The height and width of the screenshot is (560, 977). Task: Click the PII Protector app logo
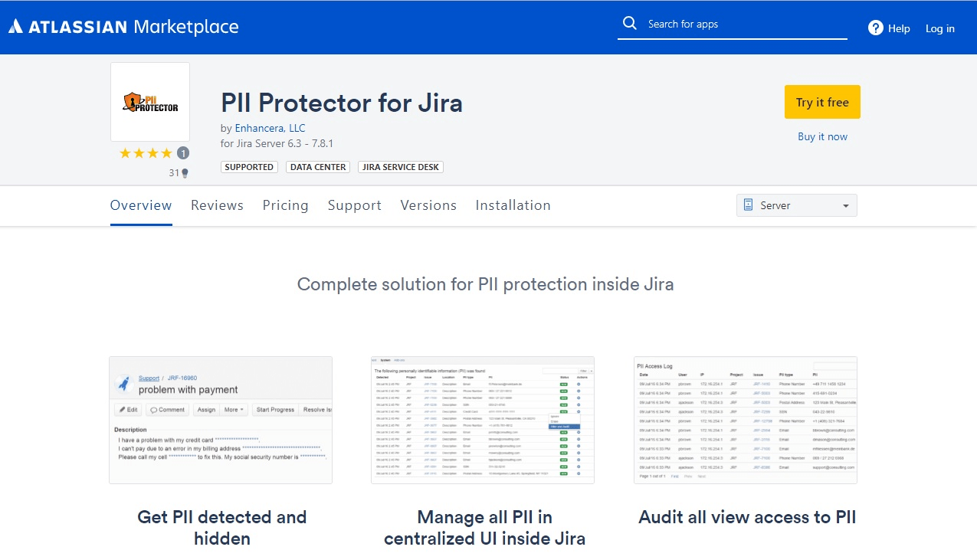(149, 101)
